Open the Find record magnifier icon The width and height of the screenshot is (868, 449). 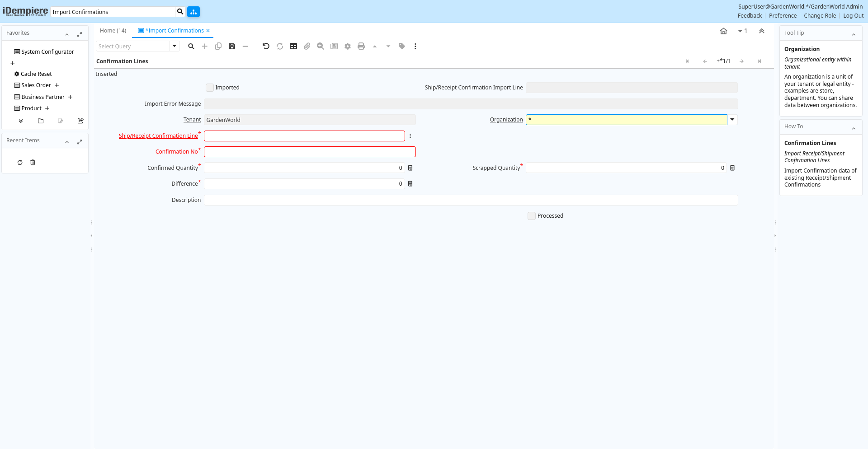pos(191,46)
